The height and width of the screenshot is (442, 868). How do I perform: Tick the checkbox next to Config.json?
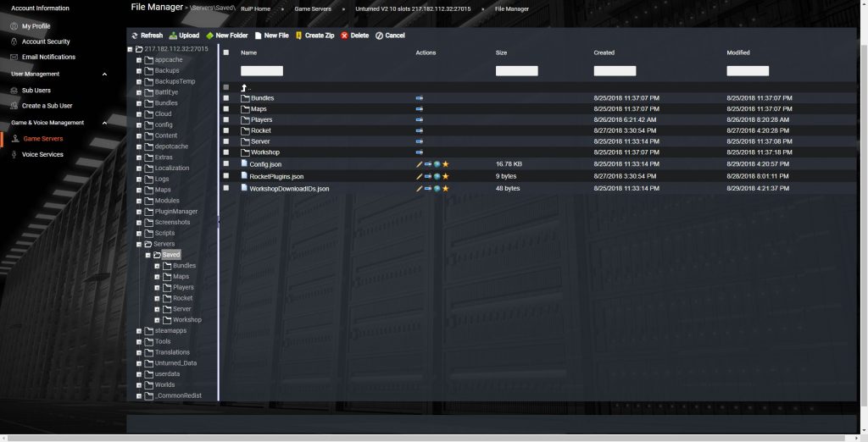tap(225, 163)
